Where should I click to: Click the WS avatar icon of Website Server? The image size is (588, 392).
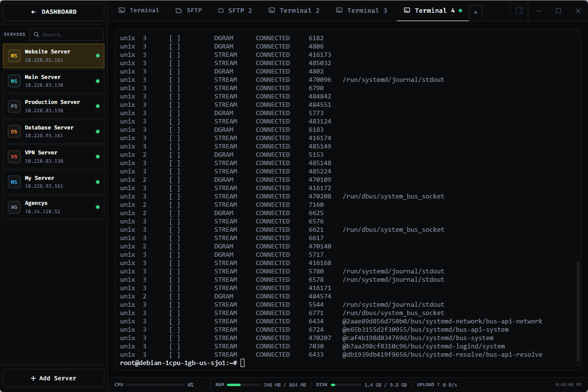tap(14, 56)
